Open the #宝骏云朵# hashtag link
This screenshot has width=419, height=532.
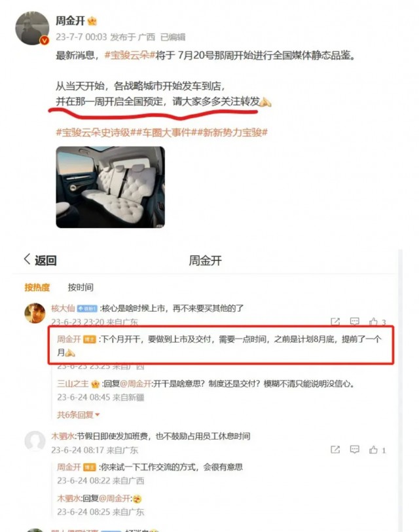click(x=130, y=55)
